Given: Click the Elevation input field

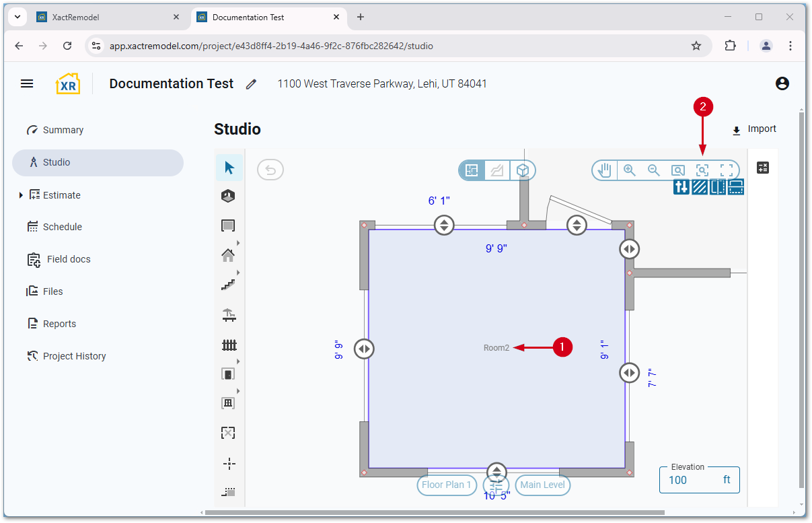Looking at the screenshot, I should [x=700, y=480].
